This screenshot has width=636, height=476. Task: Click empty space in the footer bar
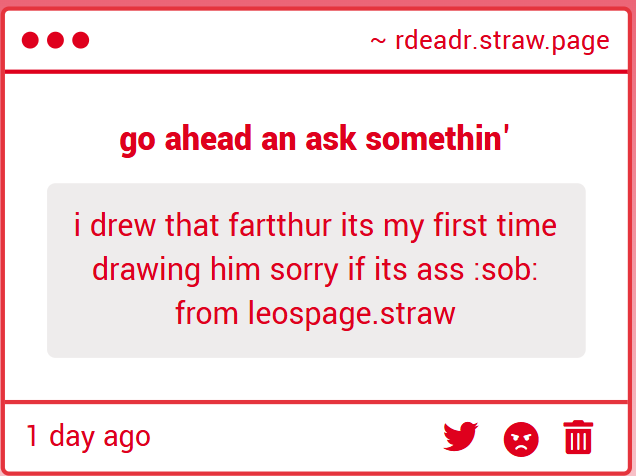click(300, 437)
